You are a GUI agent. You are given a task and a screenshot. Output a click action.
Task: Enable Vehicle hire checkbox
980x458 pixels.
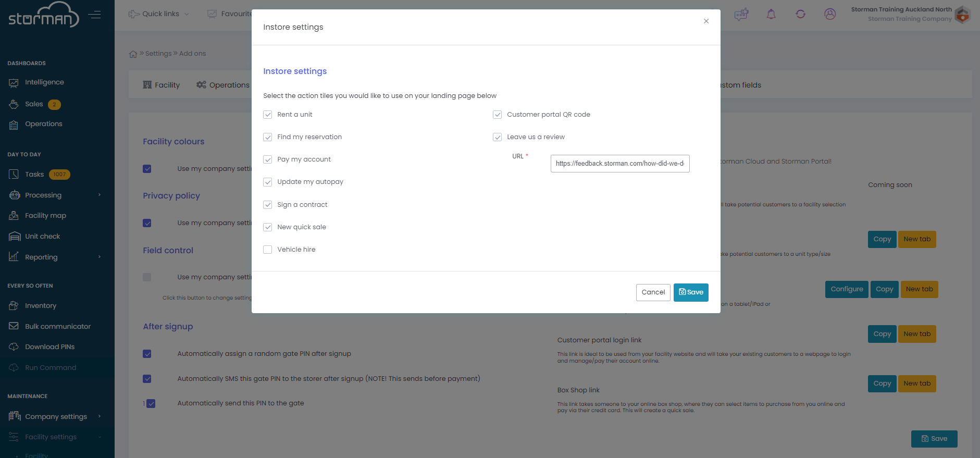(x=268, y=250)
